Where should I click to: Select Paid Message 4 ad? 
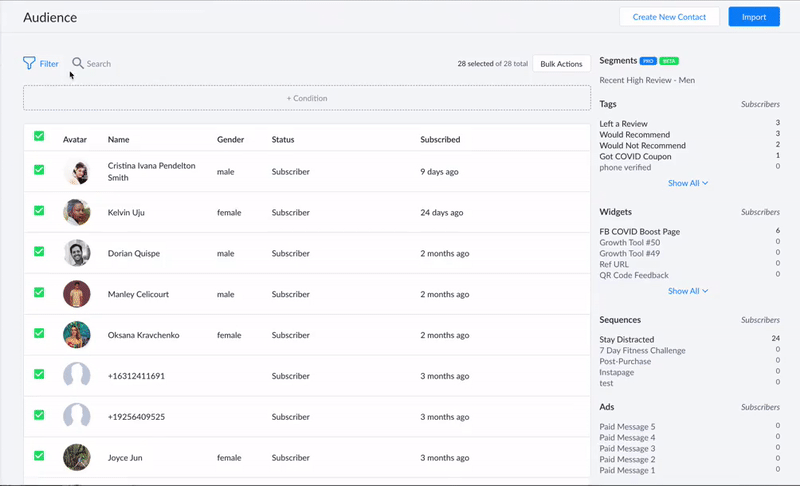(x=627, y=438)
